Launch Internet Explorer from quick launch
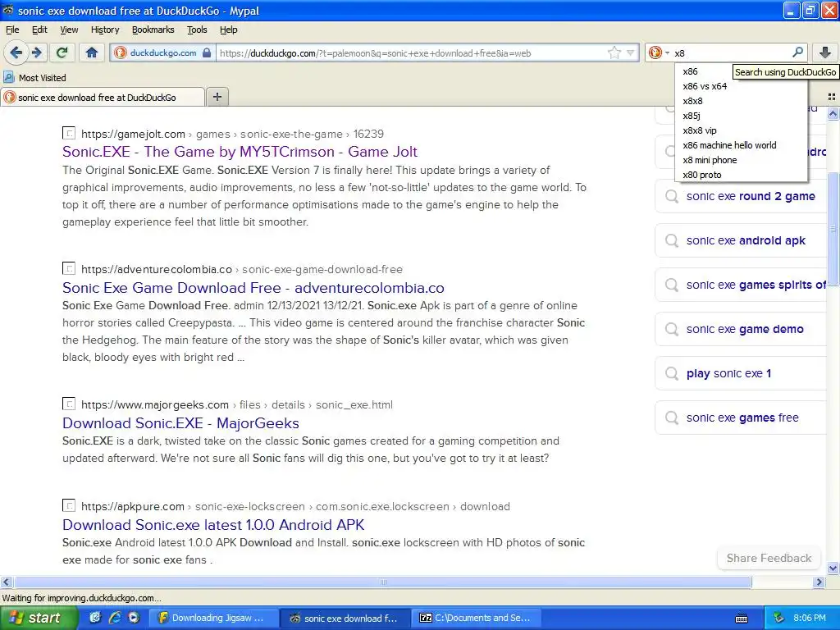 (x=115, y=618)
